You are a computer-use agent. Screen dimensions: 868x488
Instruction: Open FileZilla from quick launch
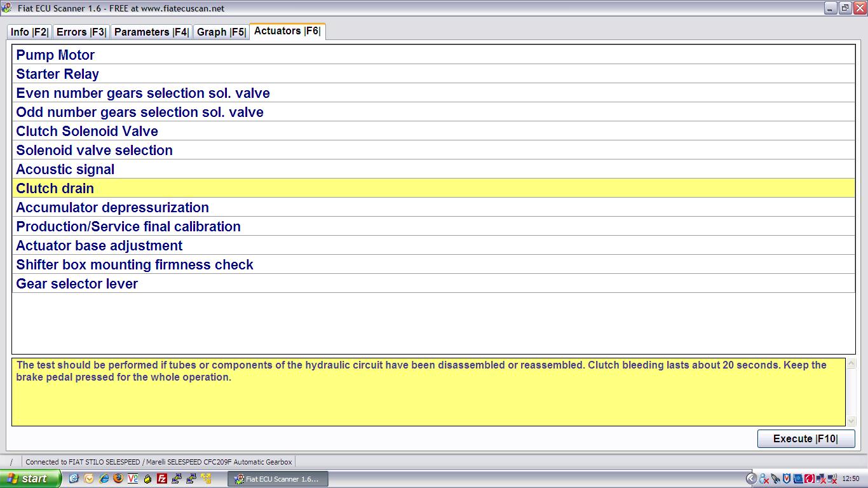(x=162, y=478)
